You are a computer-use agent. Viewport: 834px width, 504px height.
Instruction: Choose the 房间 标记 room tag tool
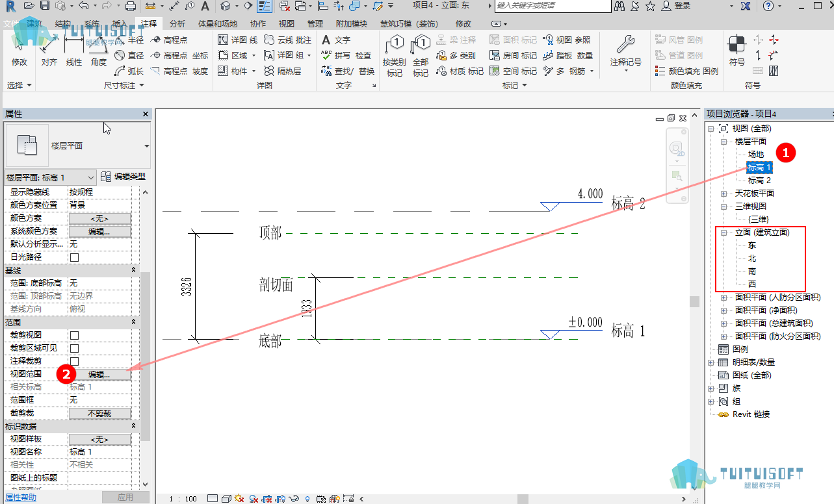pos(513,56)
